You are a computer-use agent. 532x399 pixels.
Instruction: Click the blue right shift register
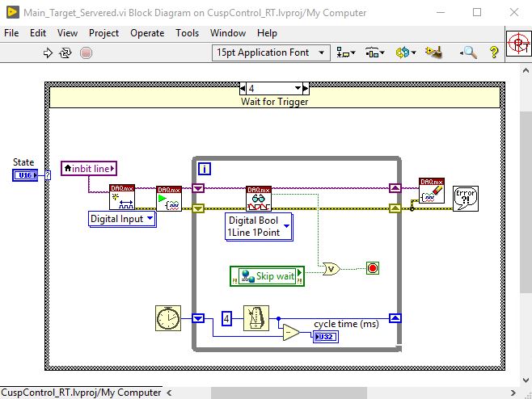(x=395, y=318)
